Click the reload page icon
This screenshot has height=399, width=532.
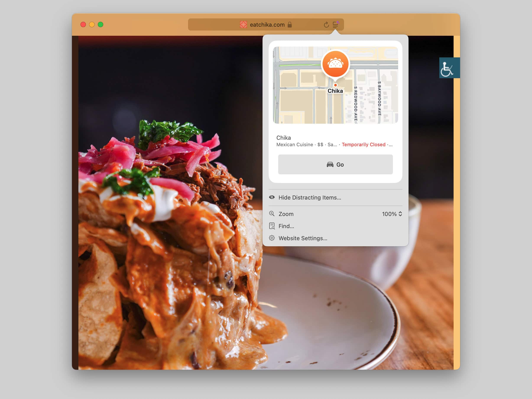pyautogui.click(x=326, y=25)
